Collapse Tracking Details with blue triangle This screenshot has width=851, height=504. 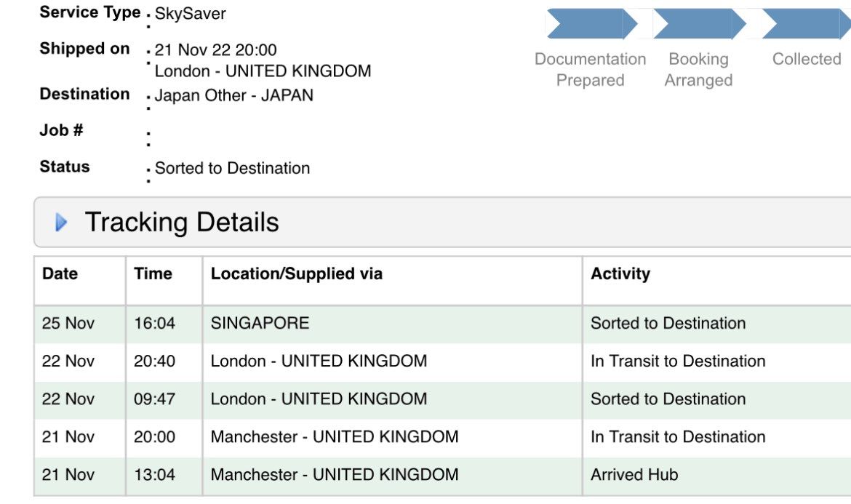(x=61, y=222)
